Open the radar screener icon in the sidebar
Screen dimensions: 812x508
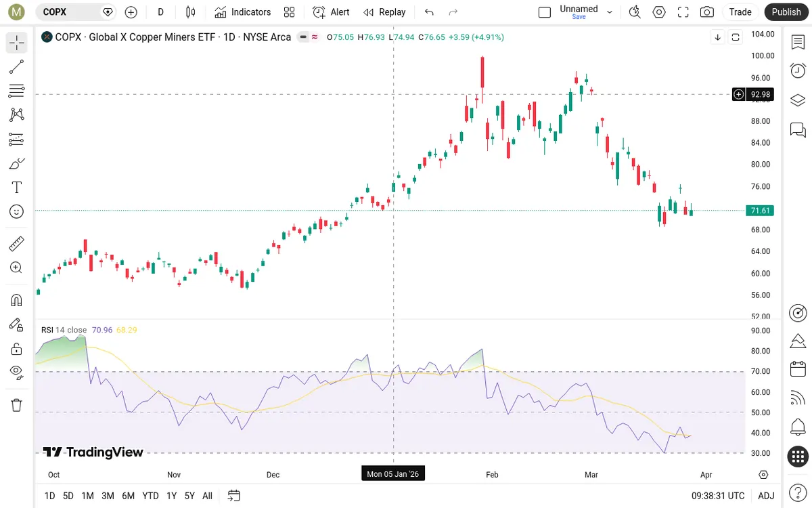[798, 312]
